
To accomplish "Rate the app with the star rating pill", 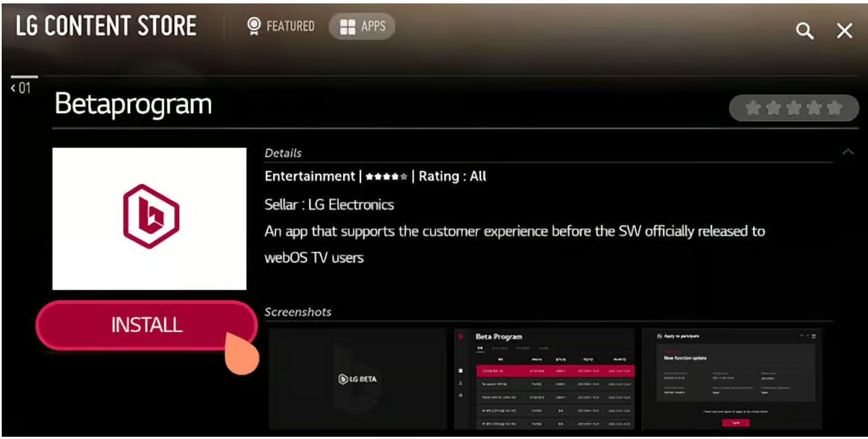I will (x=794, y=108).
